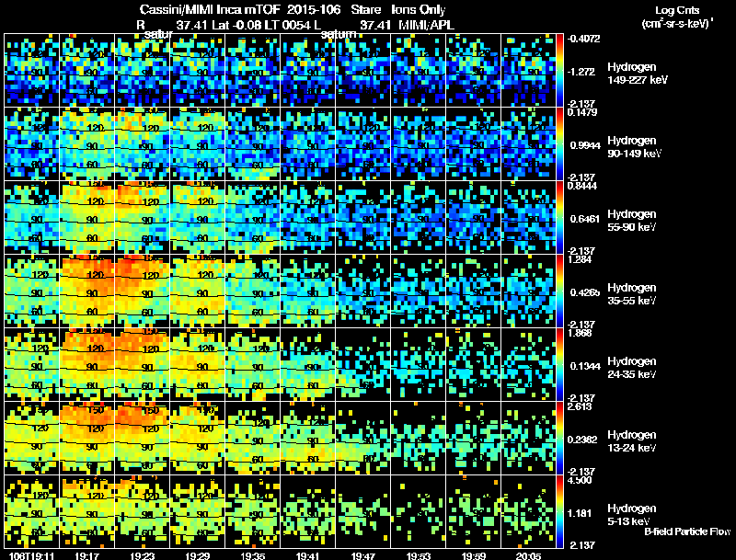736x560 pixels.
Task: Click the 'Hydrogen 5-13 keV' row label
Action: coord(632,515)
